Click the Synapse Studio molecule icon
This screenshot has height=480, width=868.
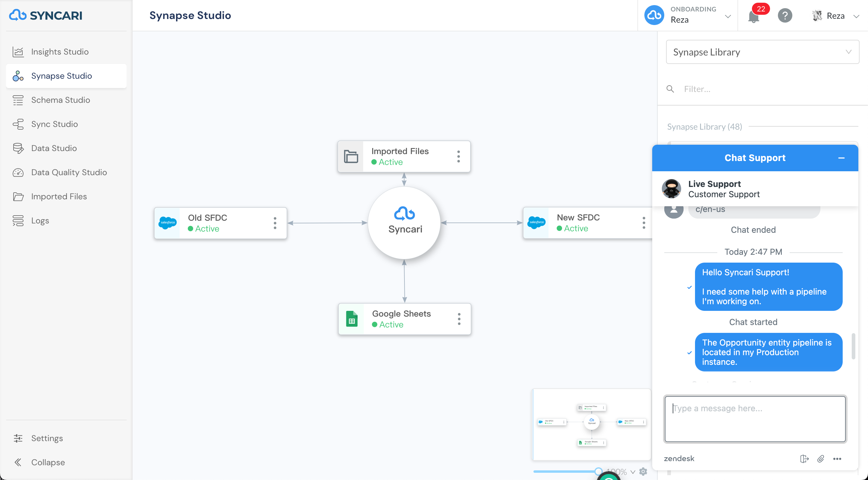18,76
